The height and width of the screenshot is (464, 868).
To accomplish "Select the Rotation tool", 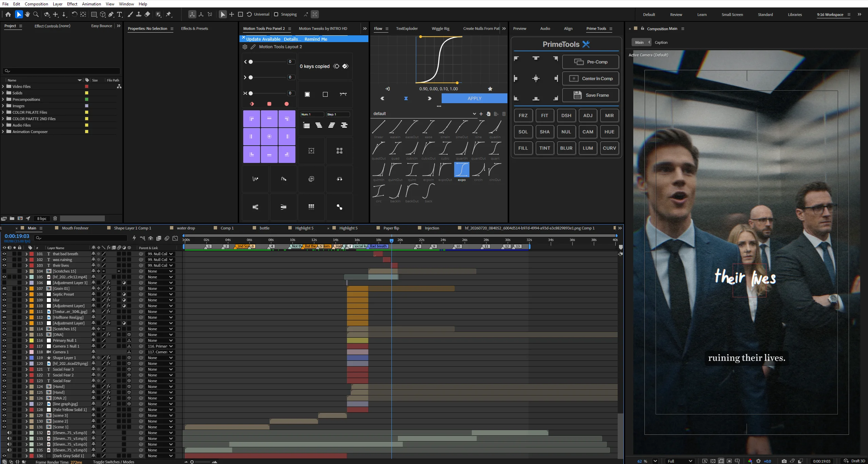I will pyautogui.click(x=74, y=14).
